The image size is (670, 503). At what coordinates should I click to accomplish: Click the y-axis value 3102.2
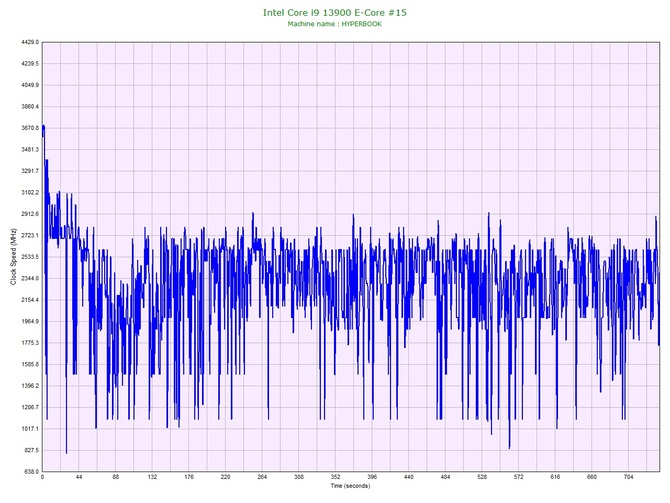[x=30, y=192]
